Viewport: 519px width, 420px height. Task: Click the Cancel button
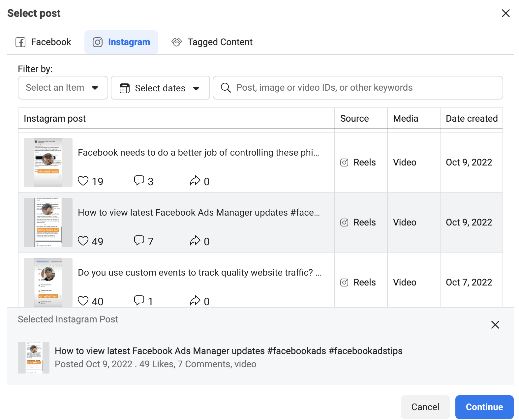[x=425, y=407]
